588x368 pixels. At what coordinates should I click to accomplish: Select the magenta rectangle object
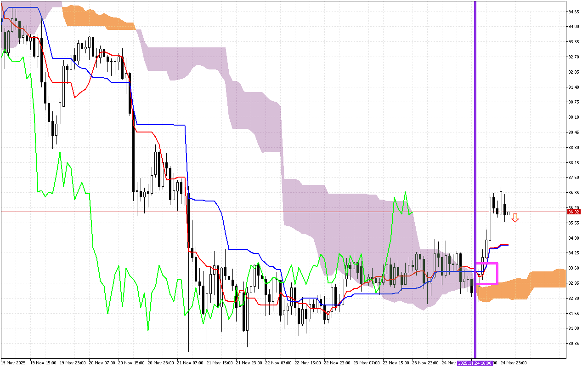[x=498, y=274]
